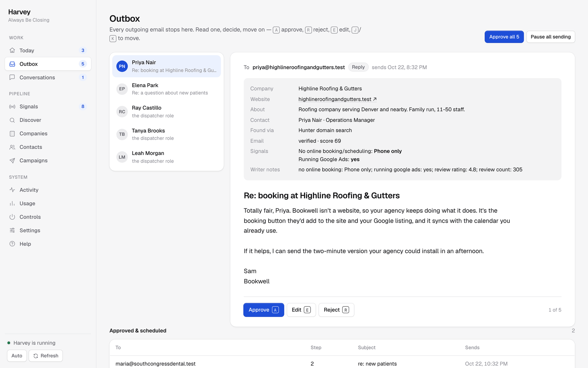The height and width of the screenshot is (368, 588).
Task: Click the EP avatar for Elena Park
Action: tap(122, 89)
